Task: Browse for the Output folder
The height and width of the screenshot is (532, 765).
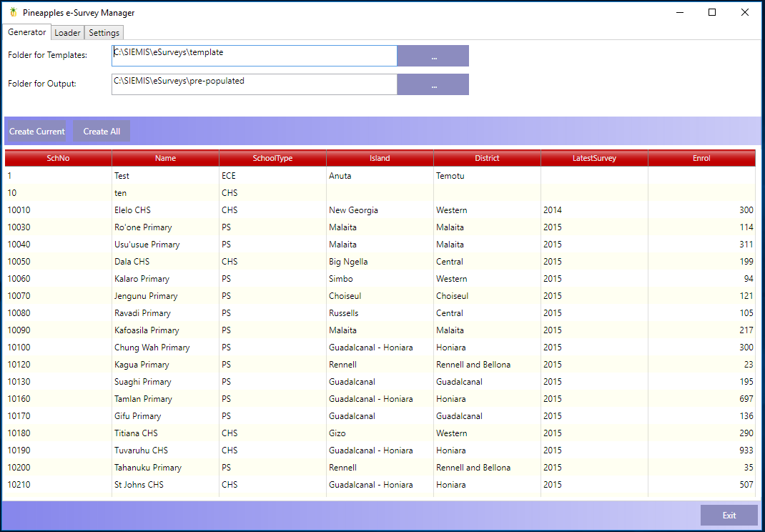Action: [x=433, y=84]
